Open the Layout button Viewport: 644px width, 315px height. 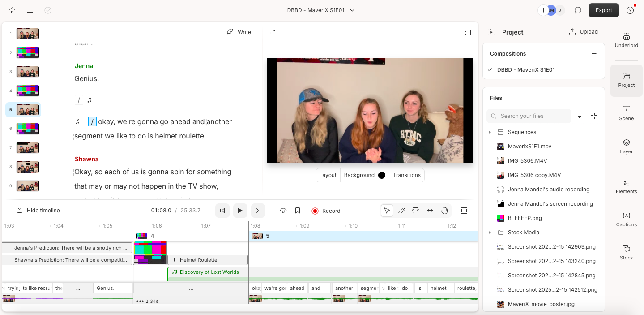coord(328,175)
